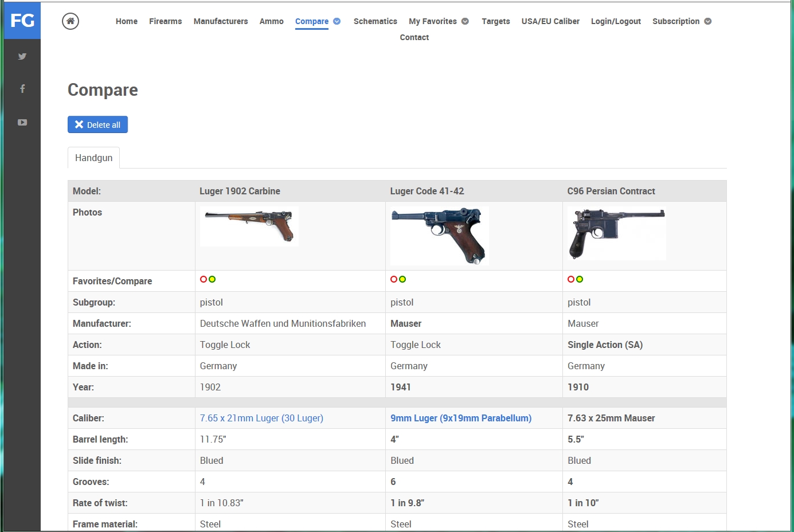Image resolution: width=794 pixels, height=532 pixels.
Task: Click green compare circle for Luger Code 41-42
Action: click(402, 279)
